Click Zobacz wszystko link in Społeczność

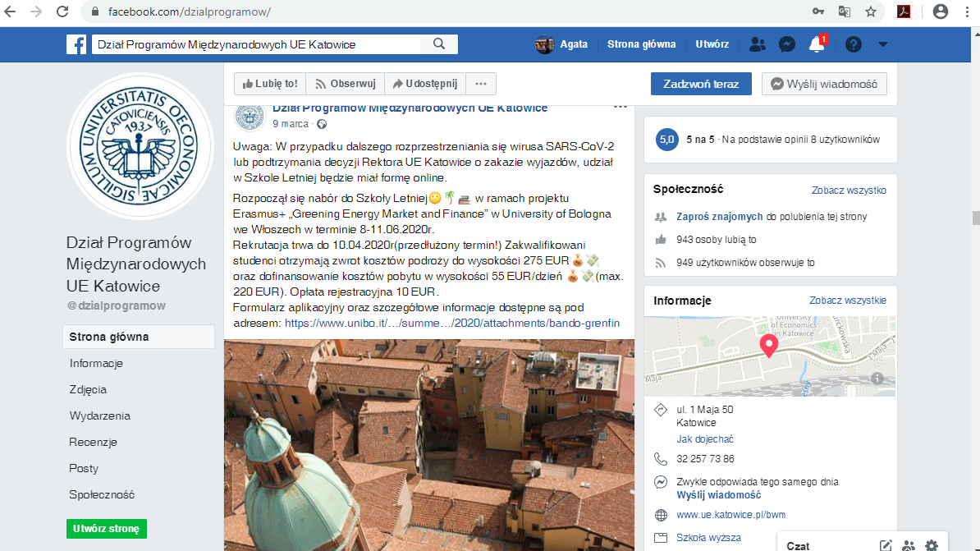849,191
